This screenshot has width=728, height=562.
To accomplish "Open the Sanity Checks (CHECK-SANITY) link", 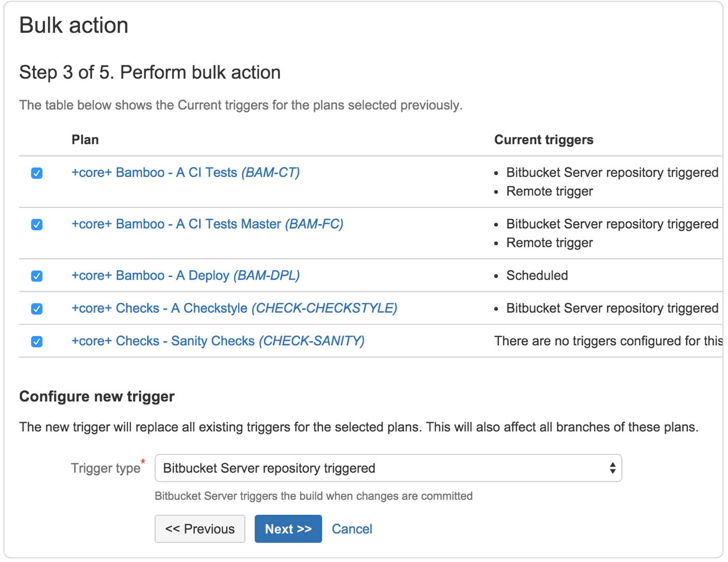I will [x=218, y=341].
